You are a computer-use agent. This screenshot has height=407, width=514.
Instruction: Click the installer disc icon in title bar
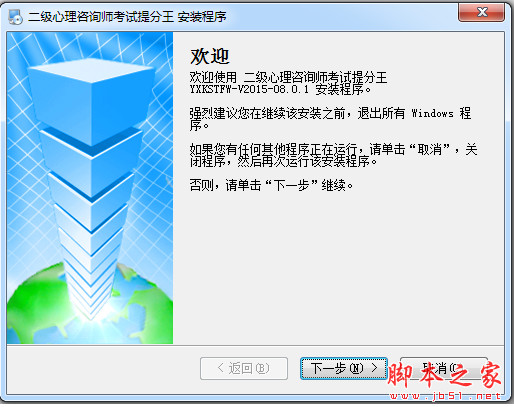point(15,17)
